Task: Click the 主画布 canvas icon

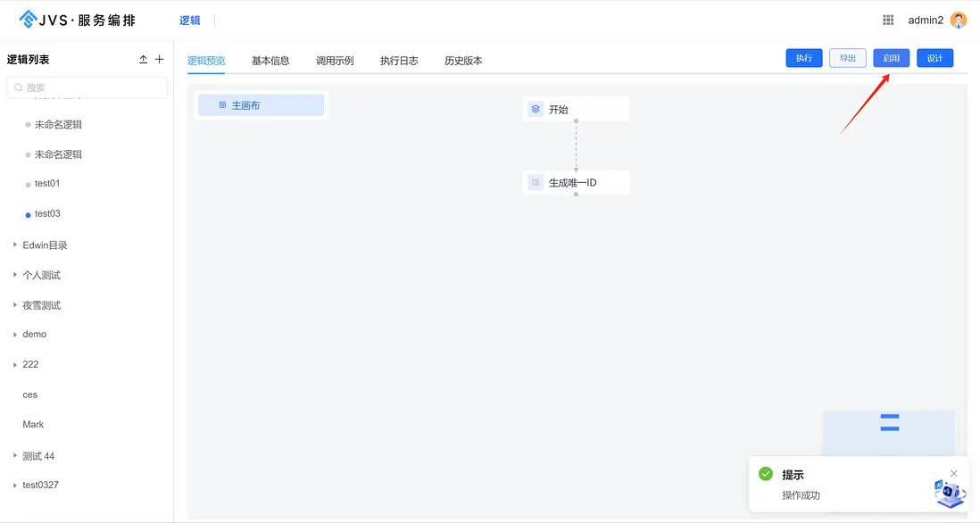Action: point(222,105)
